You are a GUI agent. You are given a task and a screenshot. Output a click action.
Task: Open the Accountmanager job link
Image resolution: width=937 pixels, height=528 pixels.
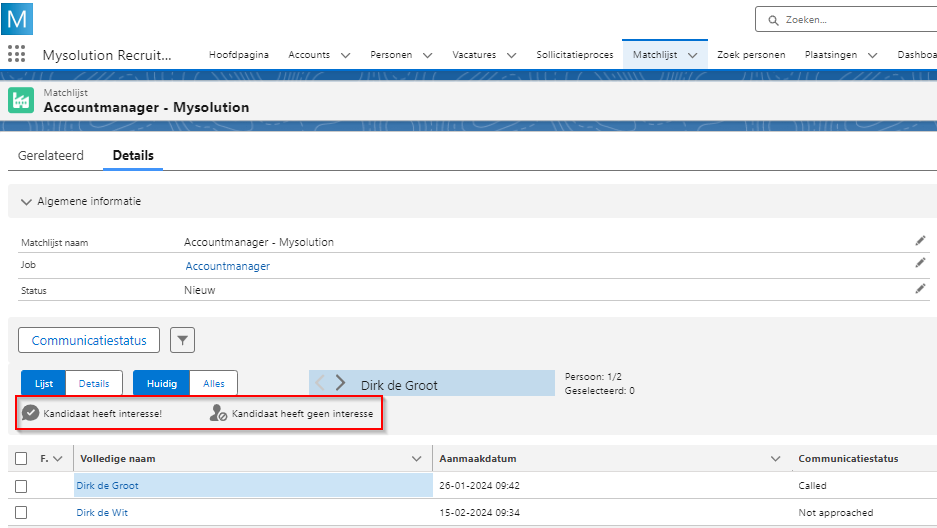pos(227,266)
